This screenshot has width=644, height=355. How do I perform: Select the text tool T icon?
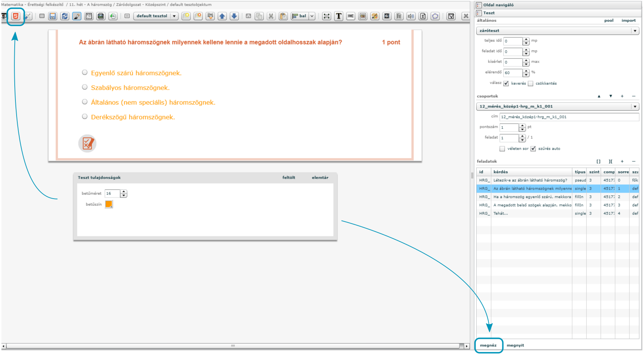[339, 16]
